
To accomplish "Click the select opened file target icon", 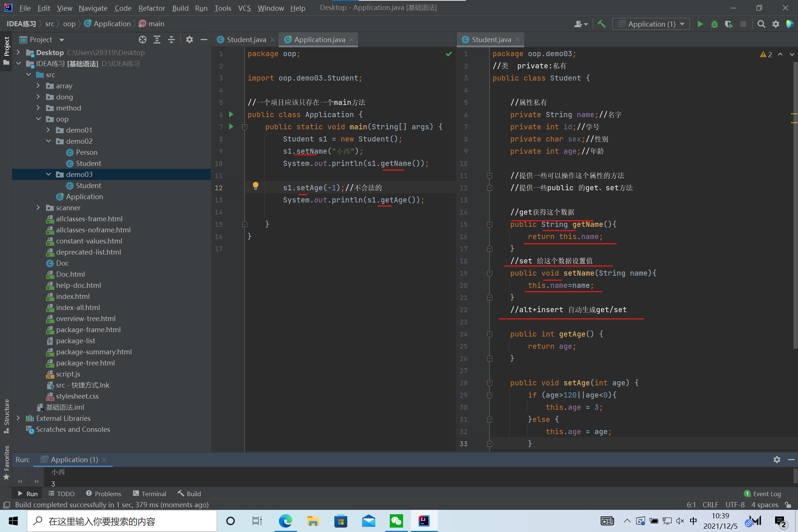I will 143,40.
